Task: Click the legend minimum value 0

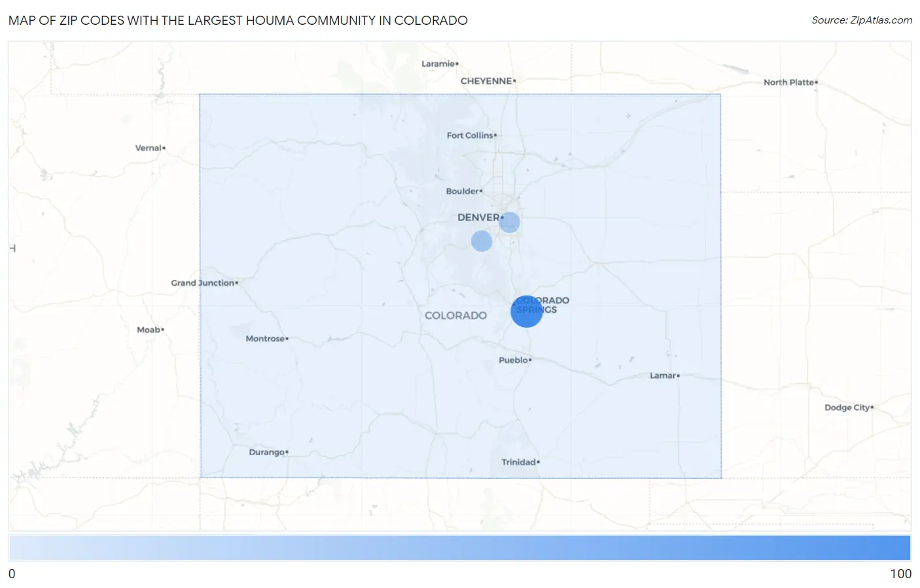Action: pos(12,574)
